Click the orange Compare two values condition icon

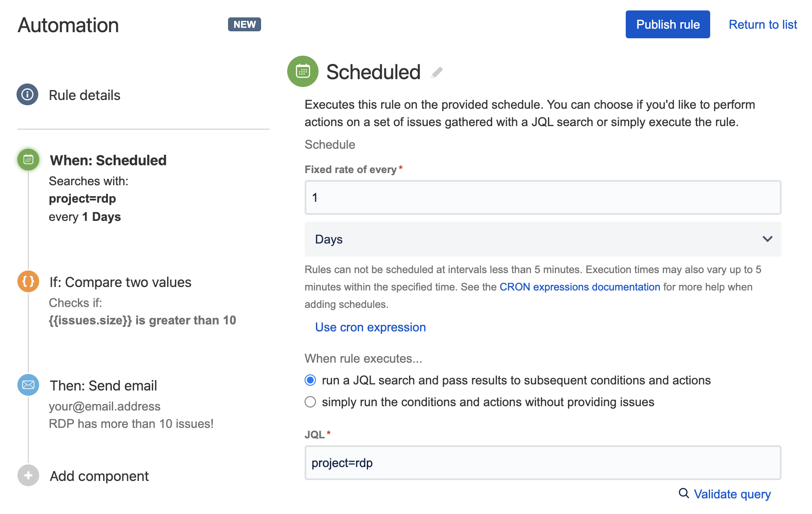tap(28, 281)
